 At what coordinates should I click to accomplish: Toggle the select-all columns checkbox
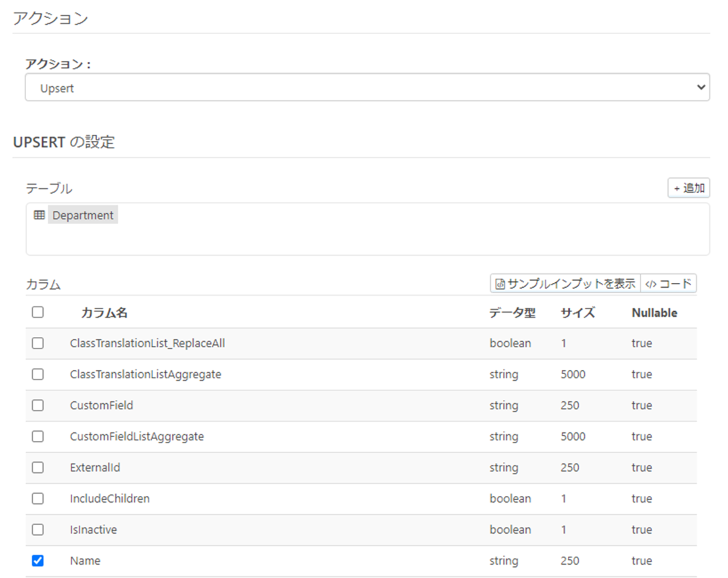point(38,312)
